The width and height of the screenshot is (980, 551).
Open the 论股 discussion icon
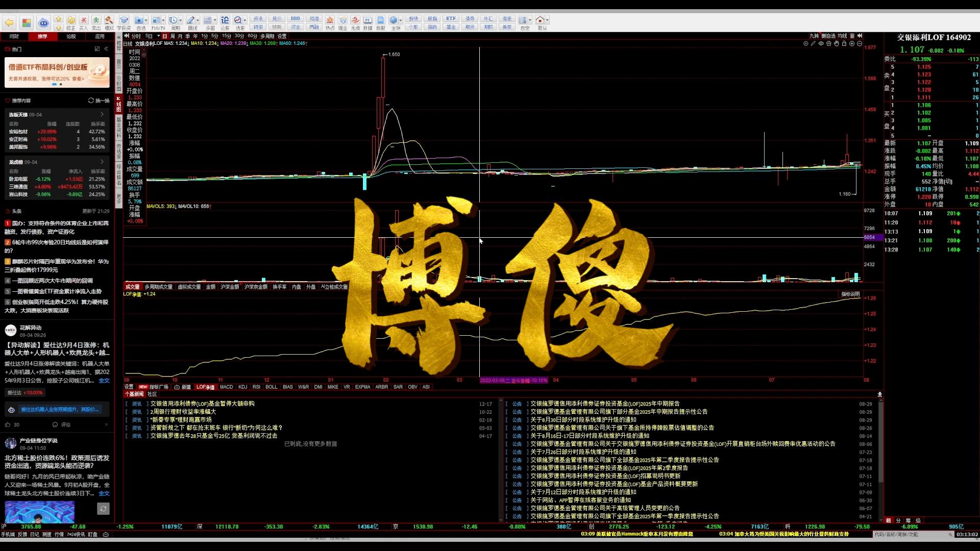(x=225, y=23)
